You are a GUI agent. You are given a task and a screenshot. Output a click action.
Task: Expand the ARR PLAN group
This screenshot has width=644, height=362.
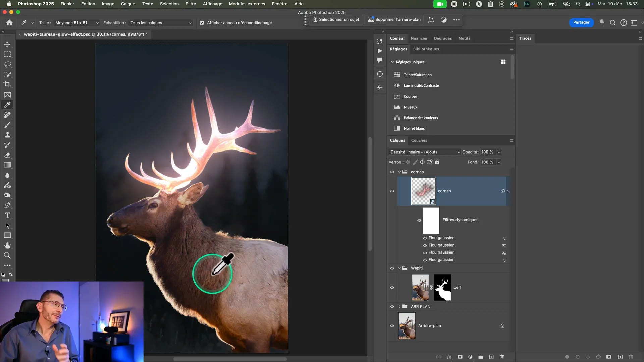coord(399,307)
